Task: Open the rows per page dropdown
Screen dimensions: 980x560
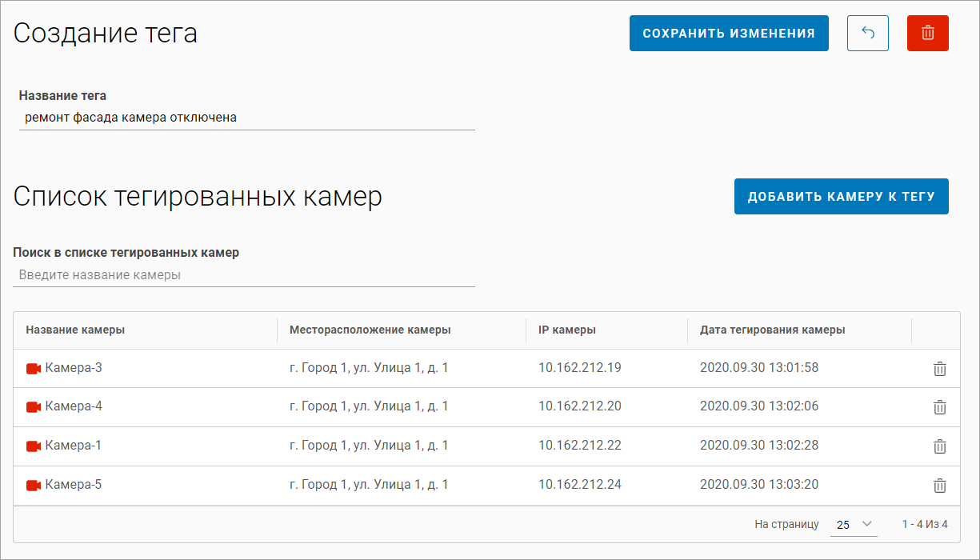Action: click(854, 525)
